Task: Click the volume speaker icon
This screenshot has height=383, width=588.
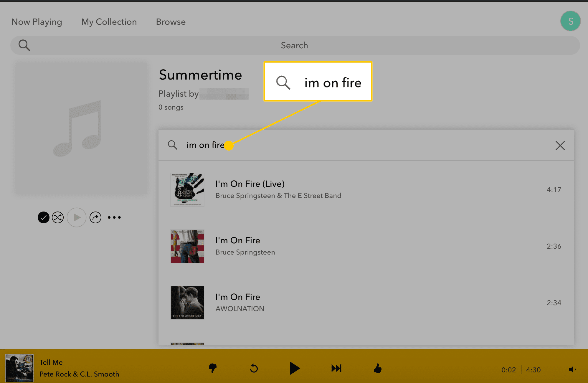Action: [x=572, y=369]
